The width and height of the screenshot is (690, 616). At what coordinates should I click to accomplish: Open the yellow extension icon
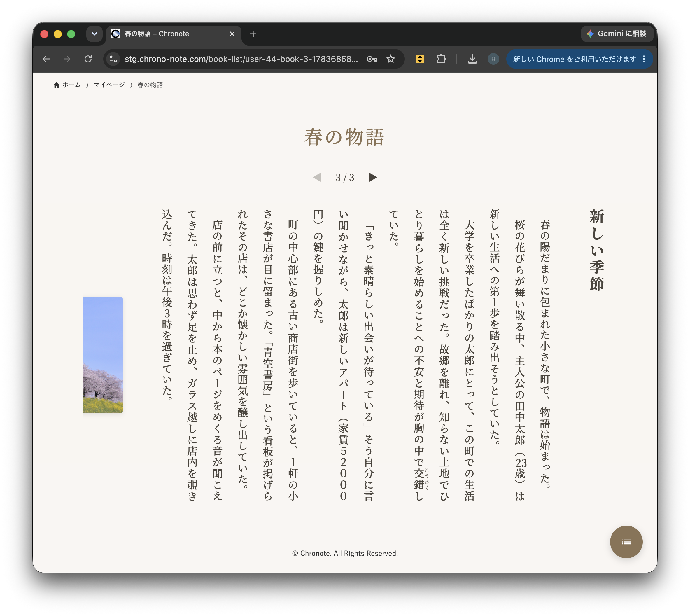(420, 59)
